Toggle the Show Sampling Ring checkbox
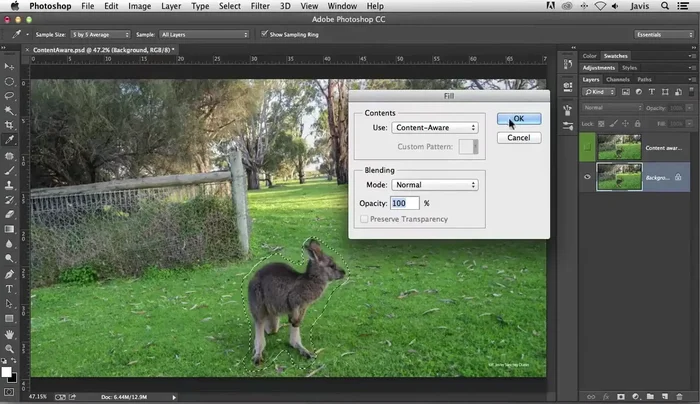Screen dimensions: 700x404 point(263,34)
